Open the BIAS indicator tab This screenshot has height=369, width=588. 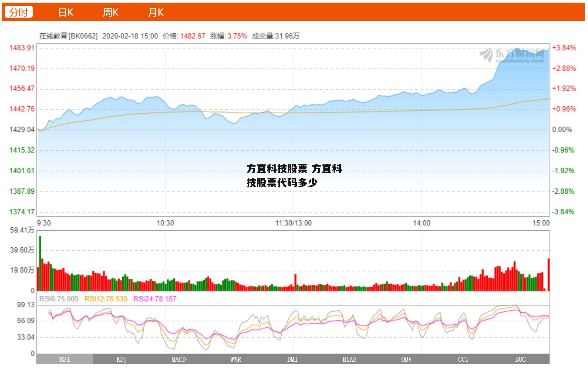tap(349, 359)
